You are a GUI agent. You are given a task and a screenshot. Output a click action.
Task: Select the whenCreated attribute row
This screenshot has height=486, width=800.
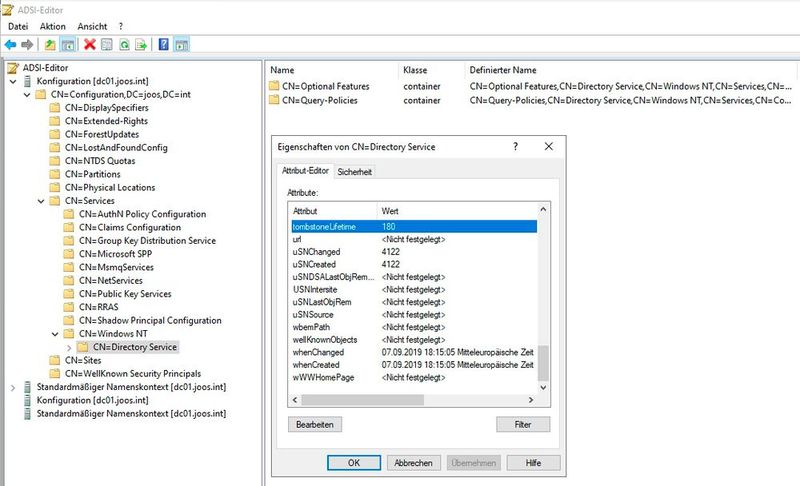point(414,365)
